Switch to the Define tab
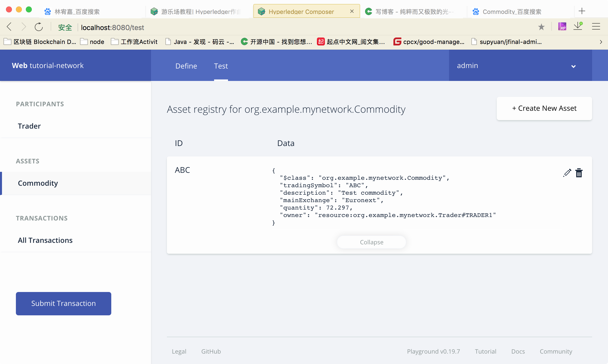The width and height of the screenshot is (608, 364). [186, 66]
